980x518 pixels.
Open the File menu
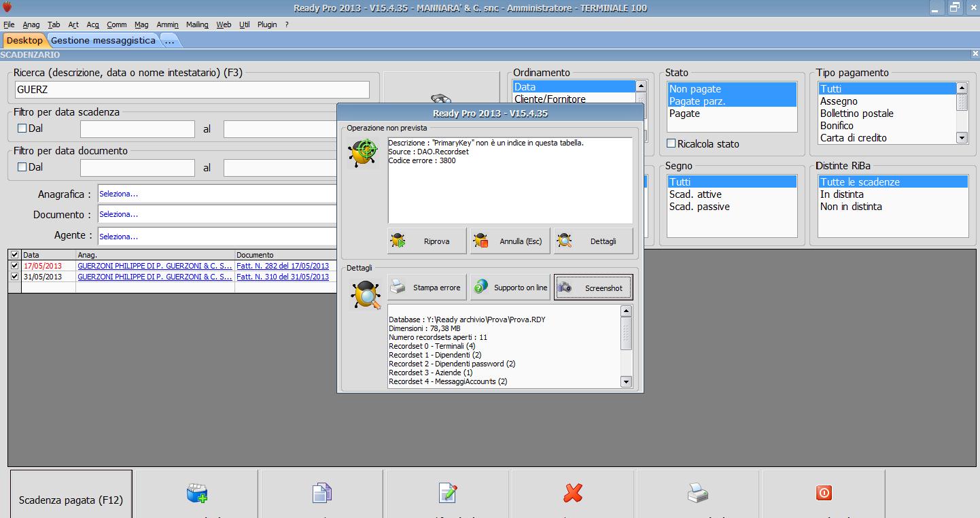pos(9,24)
